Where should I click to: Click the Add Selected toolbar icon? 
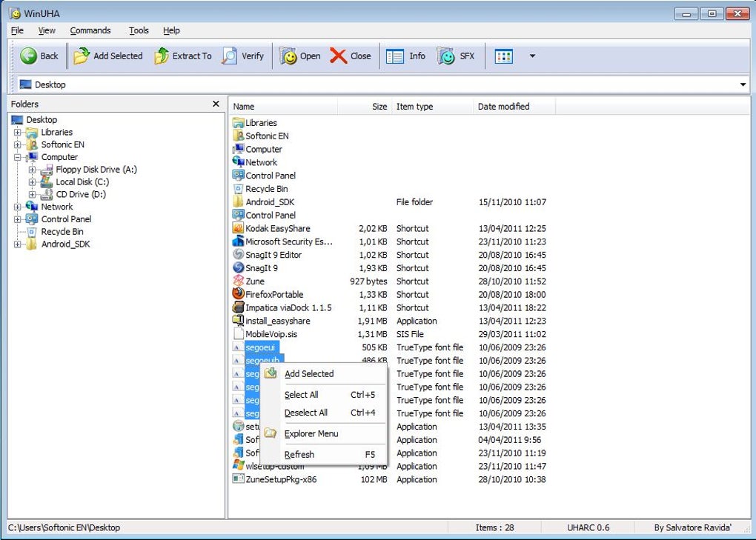point(82,56)
